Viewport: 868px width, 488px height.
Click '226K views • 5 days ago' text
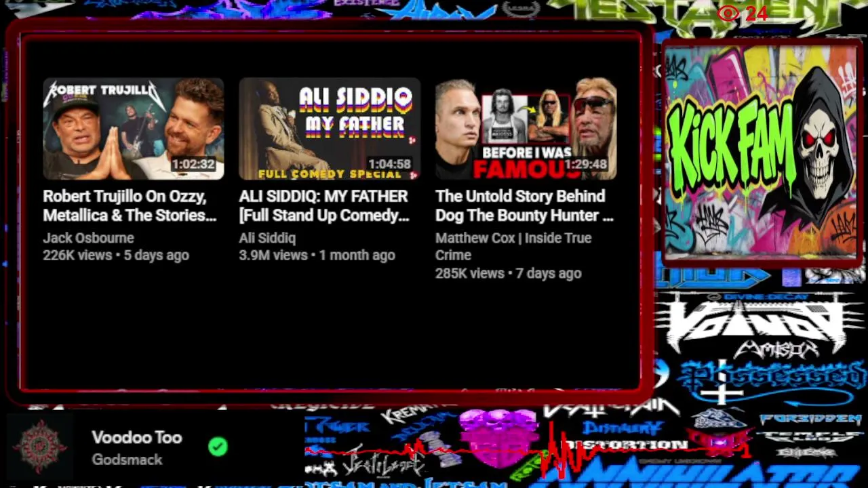(116, 256)
